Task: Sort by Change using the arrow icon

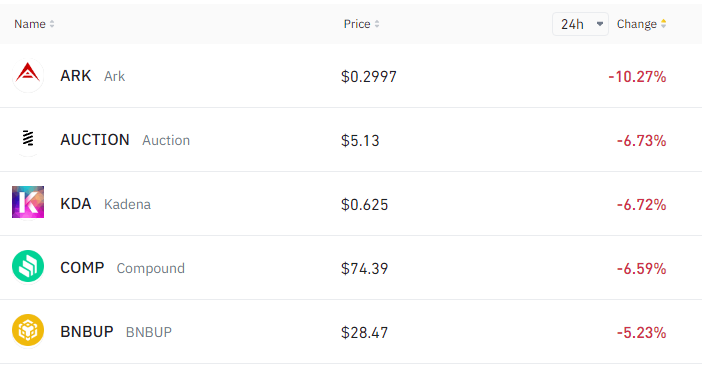Action: point(663,24)
